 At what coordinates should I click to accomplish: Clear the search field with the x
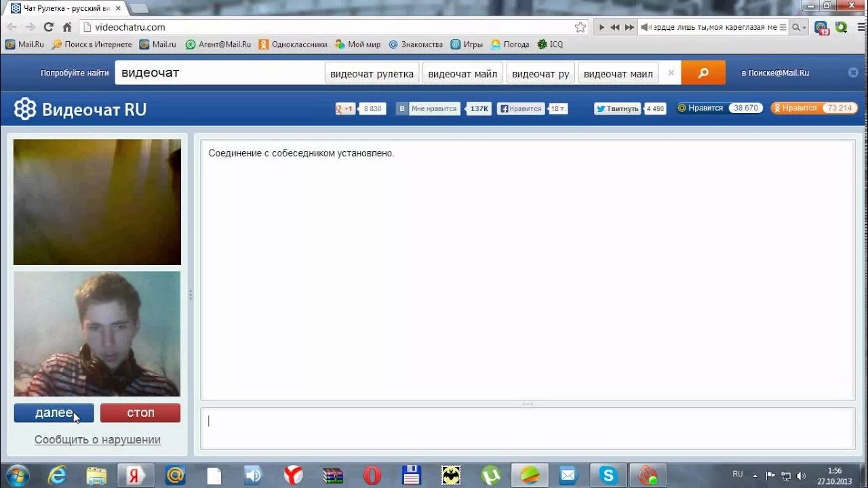(x=671, y=73)
